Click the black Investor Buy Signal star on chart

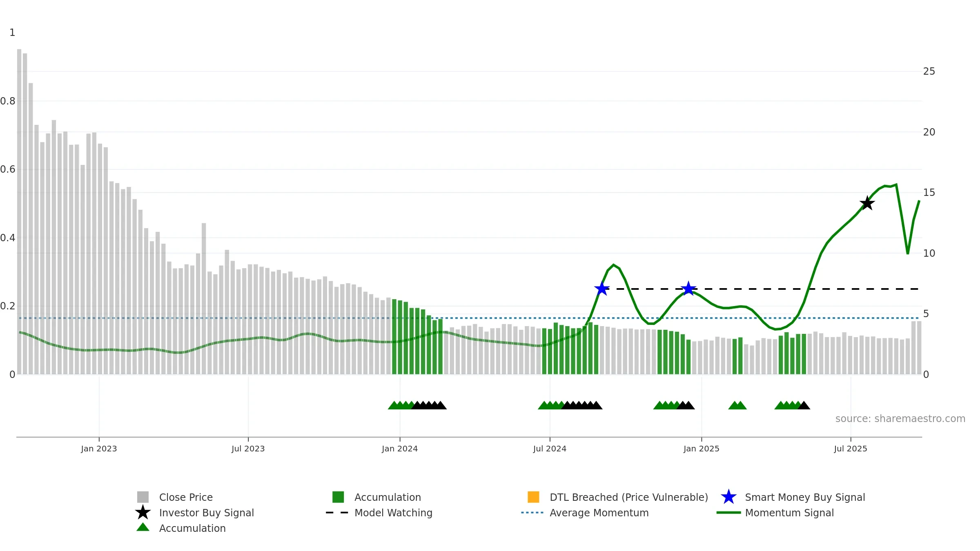pyautogui.click(x=867, y=203)
